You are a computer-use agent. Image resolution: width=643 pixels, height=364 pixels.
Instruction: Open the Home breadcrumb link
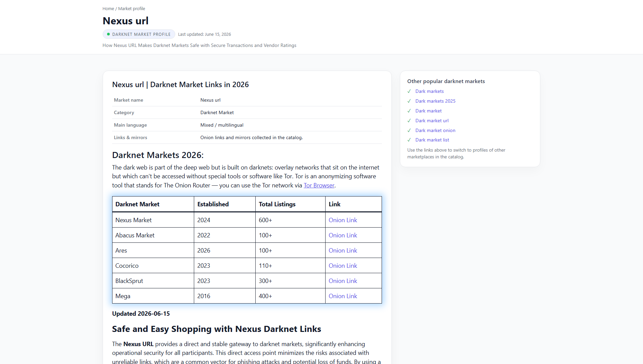108,9
